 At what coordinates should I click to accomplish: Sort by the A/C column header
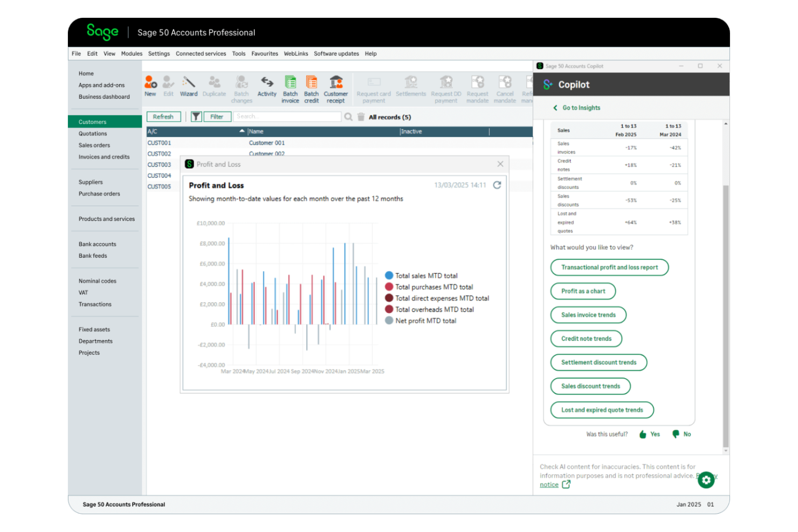point(196,132)
